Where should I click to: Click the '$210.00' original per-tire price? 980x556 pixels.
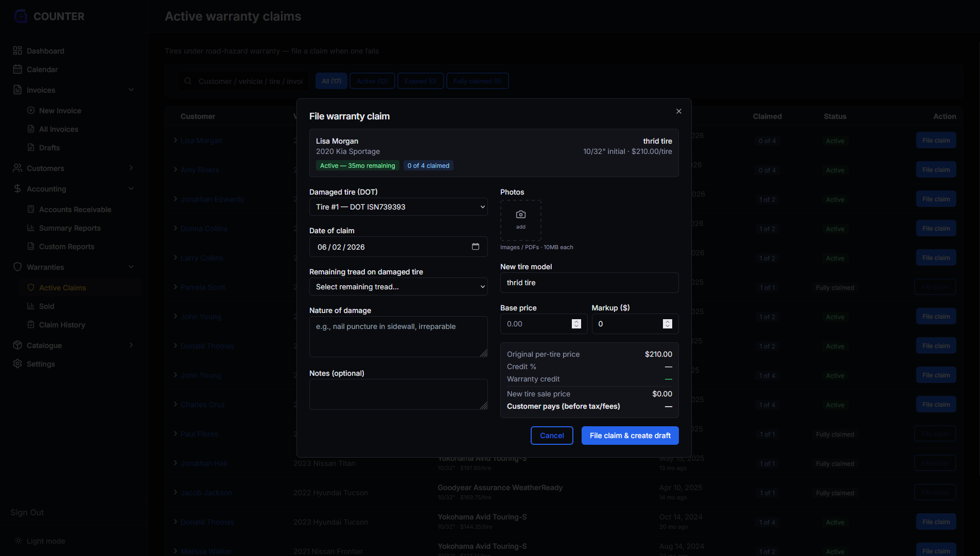point(658,354)
